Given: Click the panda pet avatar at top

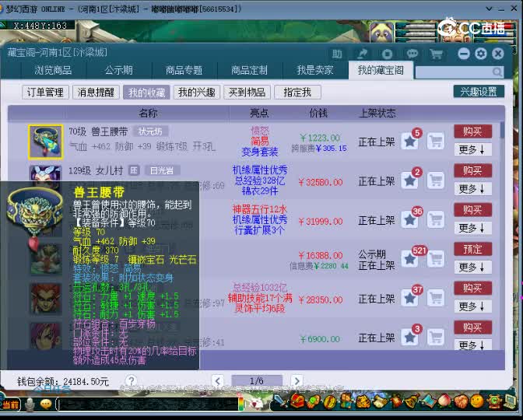Looking at the screenshot, I should point(382,32).
